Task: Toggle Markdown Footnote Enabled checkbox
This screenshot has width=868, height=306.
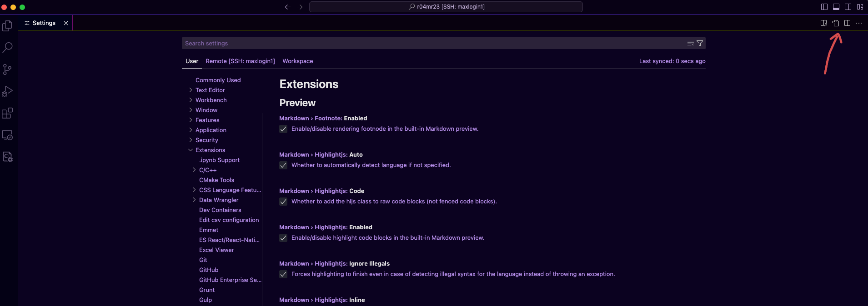Action: pyautogui.click(x=283, y=129)
